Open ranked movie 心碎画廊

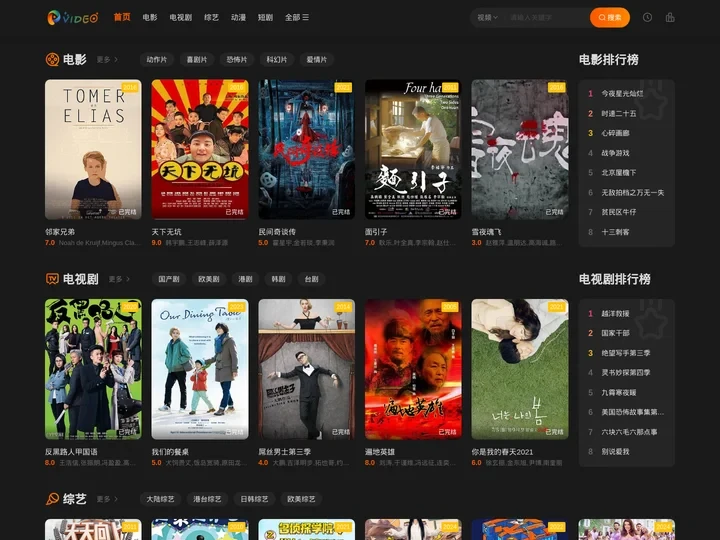coord(615,133)
